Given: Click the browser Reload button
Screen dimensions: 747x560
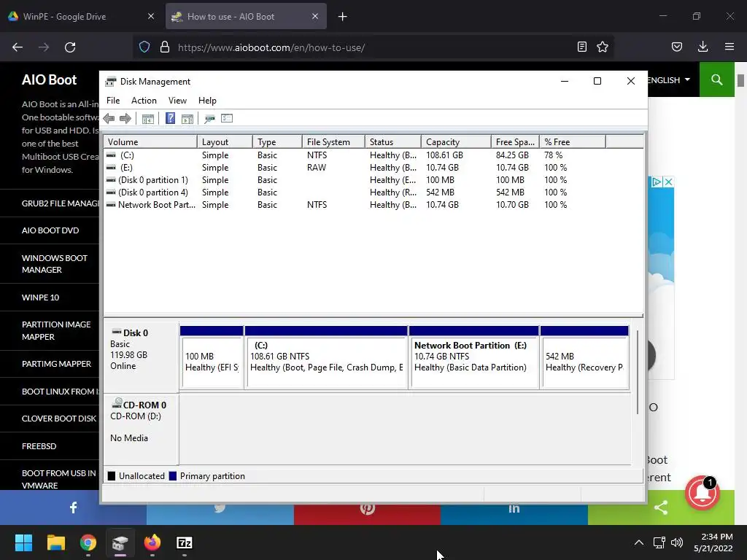Looking at the screenshot, I should [70, 47].
